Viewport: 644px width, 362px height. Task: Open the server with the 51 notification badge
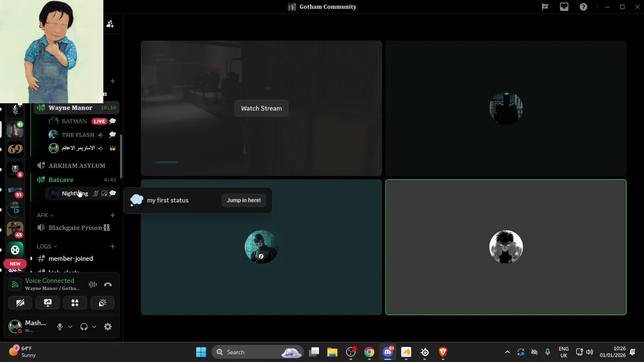tap(15, 190)
